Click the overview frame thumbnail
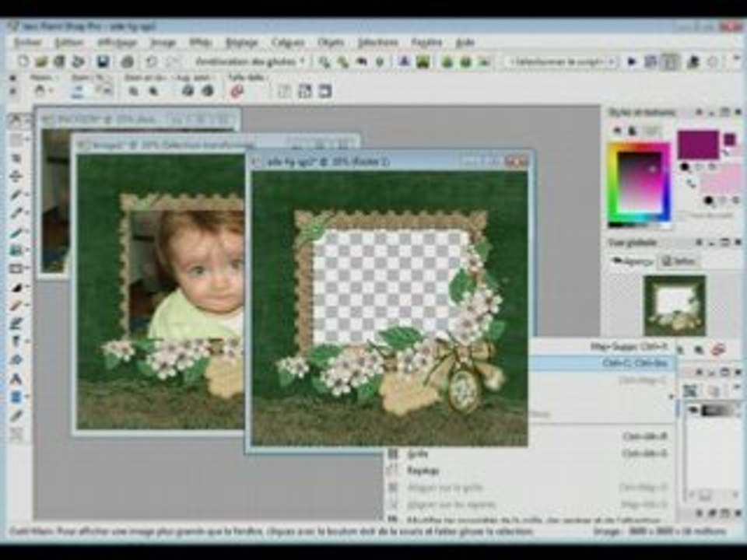 coord(675,305)
